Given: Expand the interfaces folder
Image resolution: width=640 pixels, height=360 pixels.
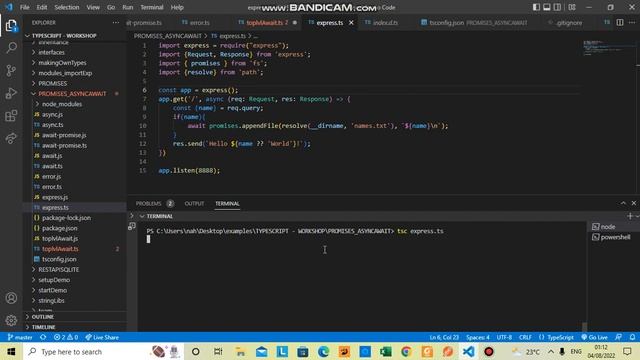Looking at the screenshot, I should [74, 52].
